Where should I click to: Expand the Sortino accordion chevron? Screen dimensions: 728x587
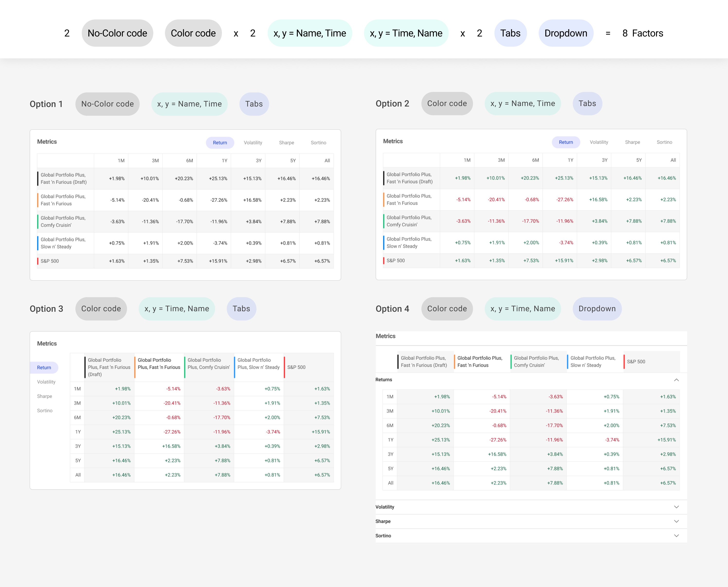(x=676, y=536)
